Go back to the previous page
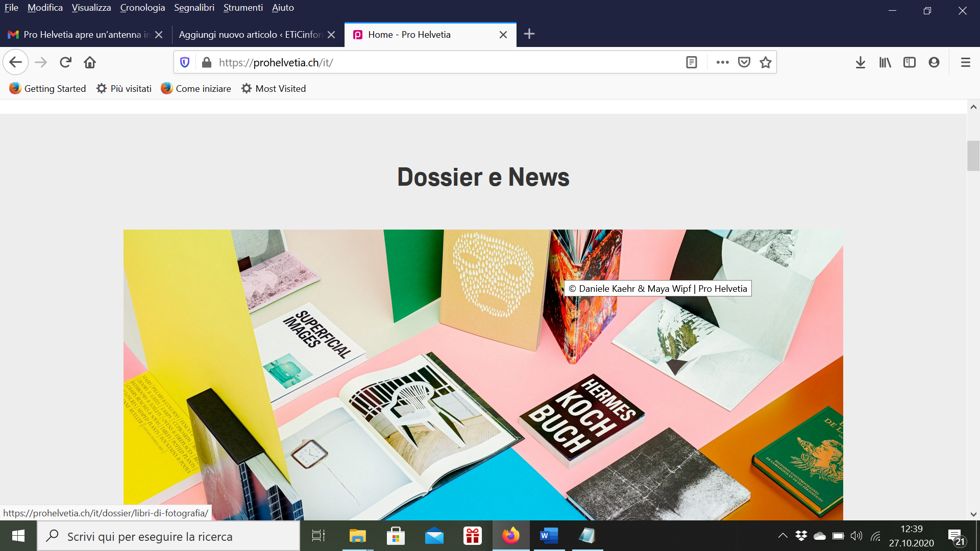The height and width of the screenshot is (551, 980). [x=15, y=62]
